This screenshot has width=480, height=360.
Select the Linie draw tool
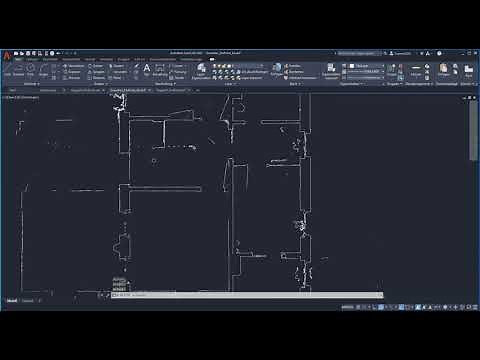pos(7,70)
